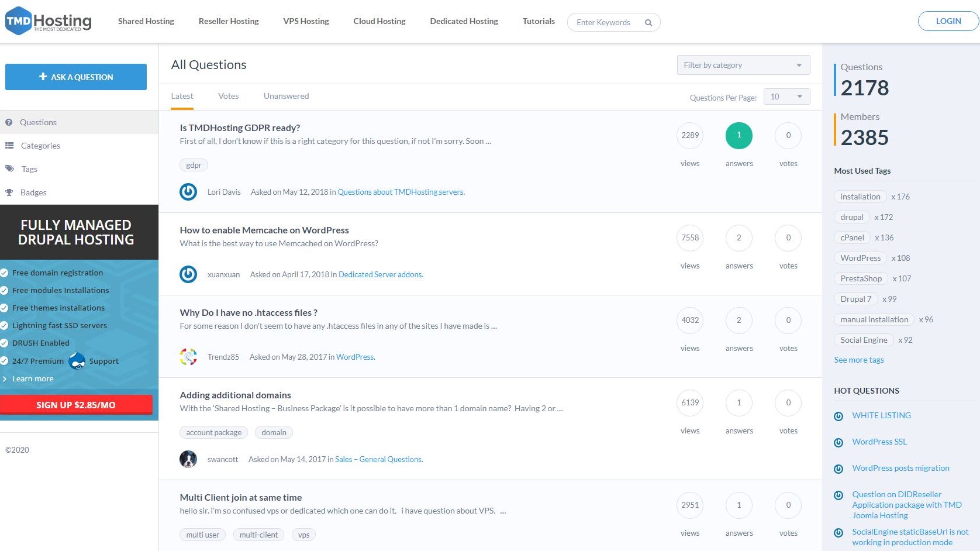980x551 pixels.
Task: Open "Multi Client join at same time" question
Action: coord(241,497)
